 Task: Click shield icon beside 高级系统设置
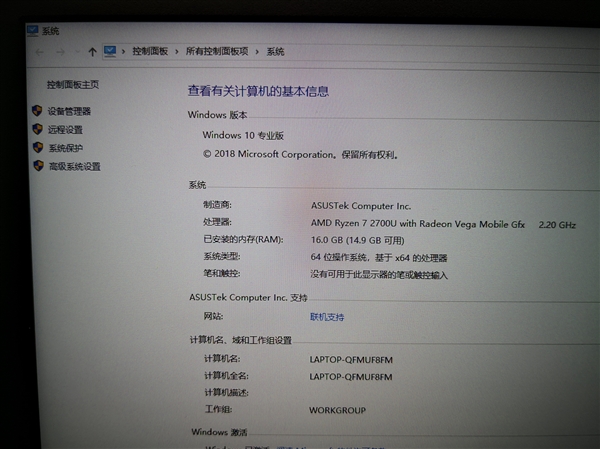(38, 166)
